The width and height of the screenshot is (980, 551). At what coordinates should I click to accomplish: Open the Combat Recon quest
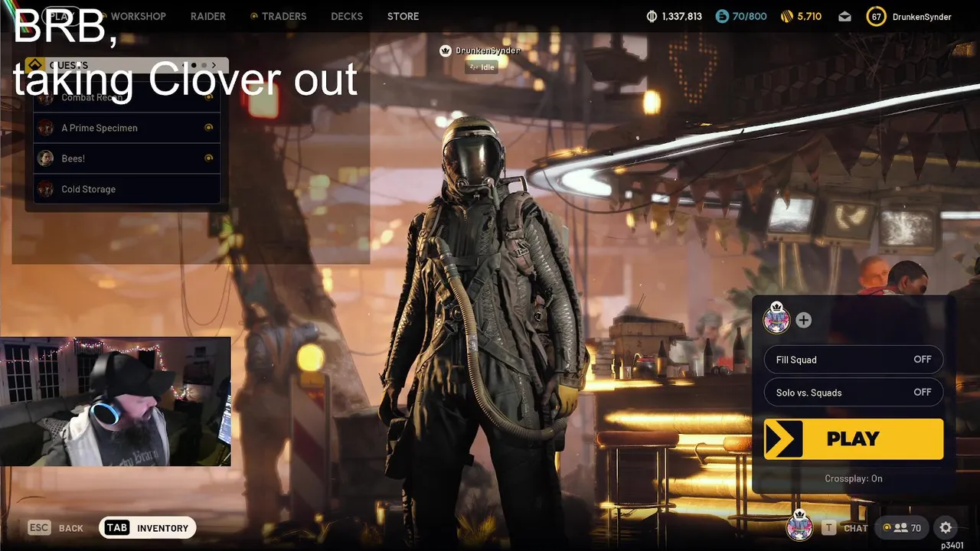coord(127,97)
